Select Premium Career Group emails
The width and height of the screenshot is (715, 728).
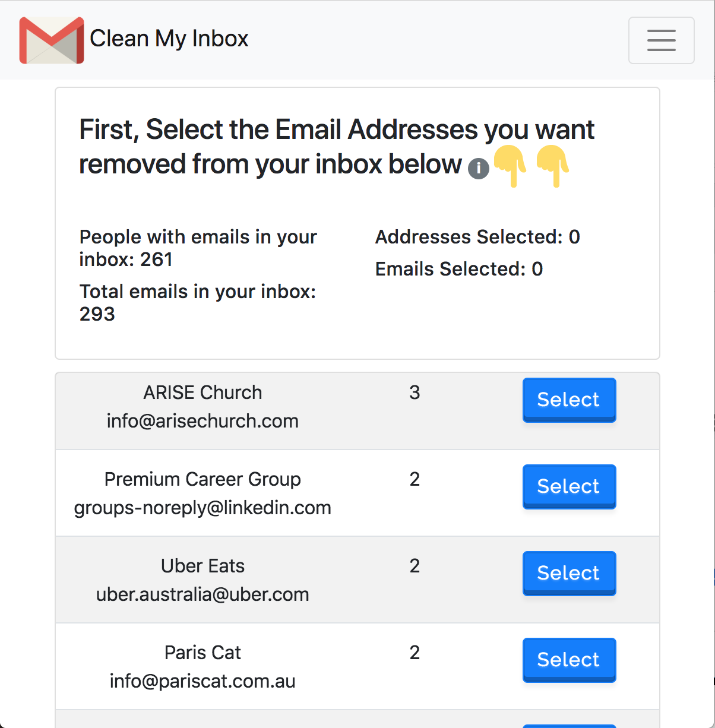coord(568,486)
